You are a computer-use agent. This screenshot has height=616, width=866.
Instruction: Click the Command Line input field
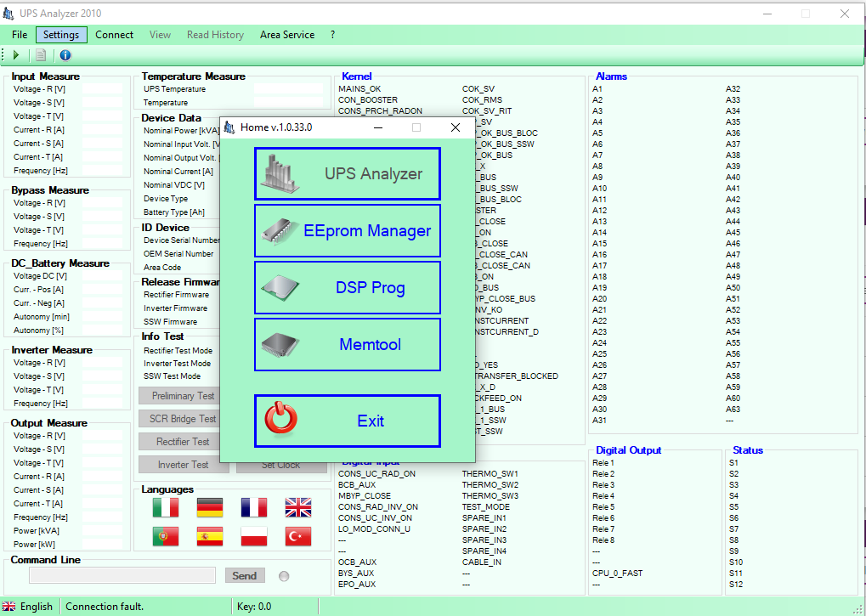pyautogui.click(x=122, y=575)
